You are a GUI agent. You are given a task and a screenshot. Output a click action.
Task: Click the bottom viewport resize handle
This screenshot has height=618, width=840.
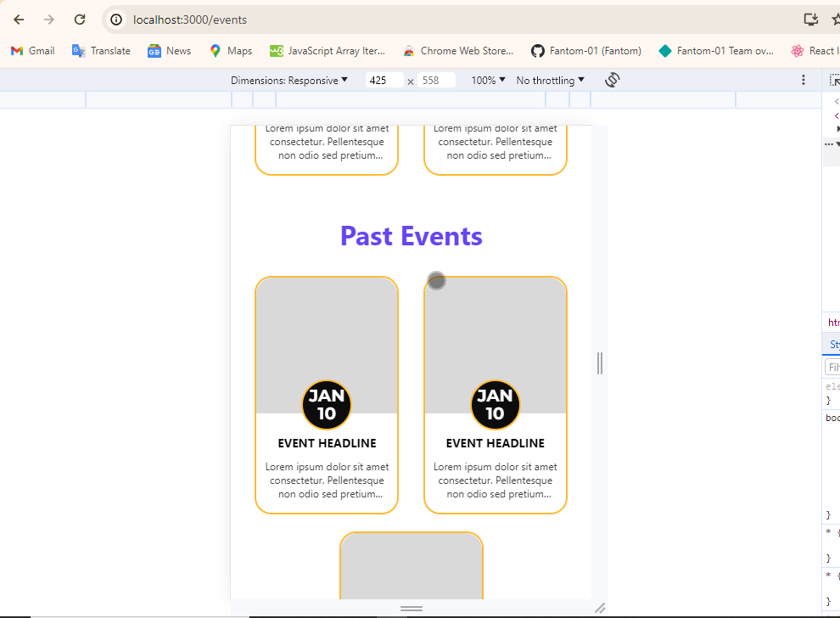coord(412,609)
